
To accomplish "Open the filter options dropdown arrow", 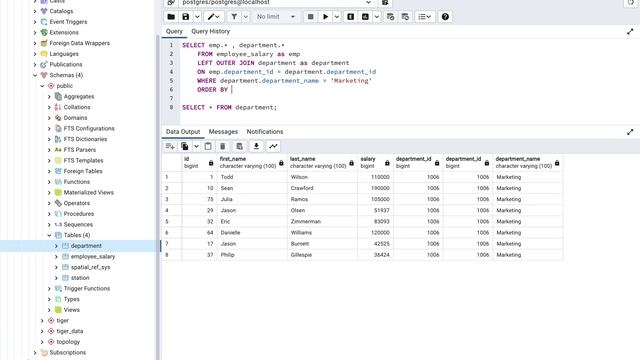I will pyautogui.click(x=246, y=17).
